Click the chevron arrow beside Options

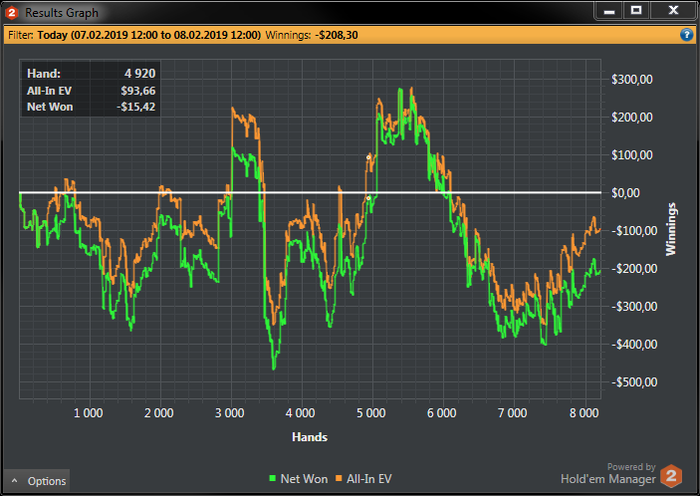(x=15, y=481)
